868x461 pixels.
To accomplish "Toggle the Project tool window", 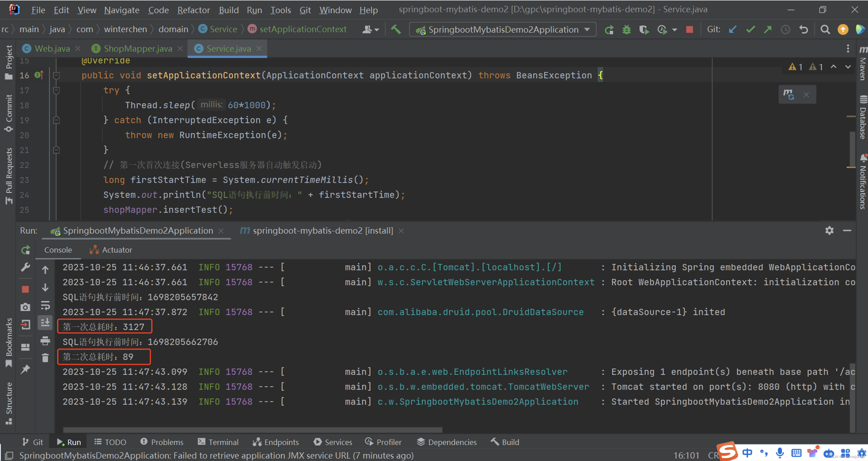I will coord(9,62).
